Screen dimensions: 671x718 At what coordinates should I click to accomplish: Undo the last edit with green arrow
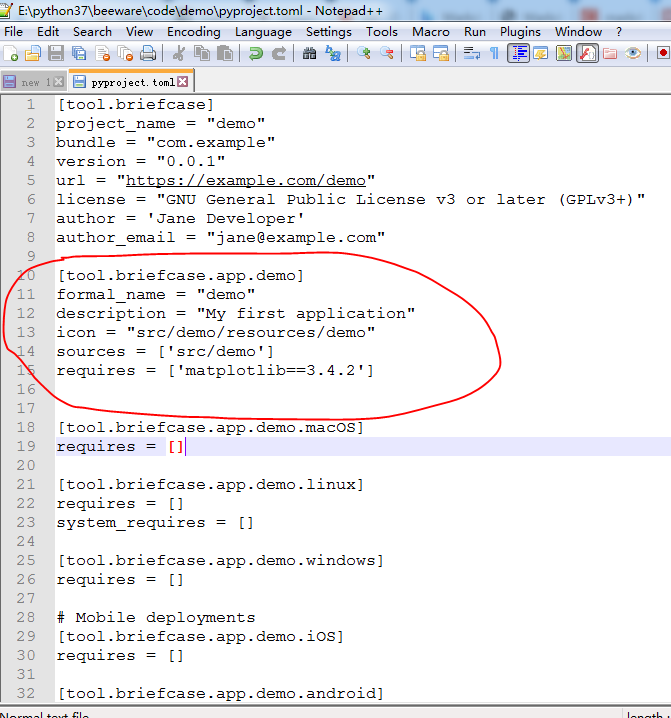[256, 54]
